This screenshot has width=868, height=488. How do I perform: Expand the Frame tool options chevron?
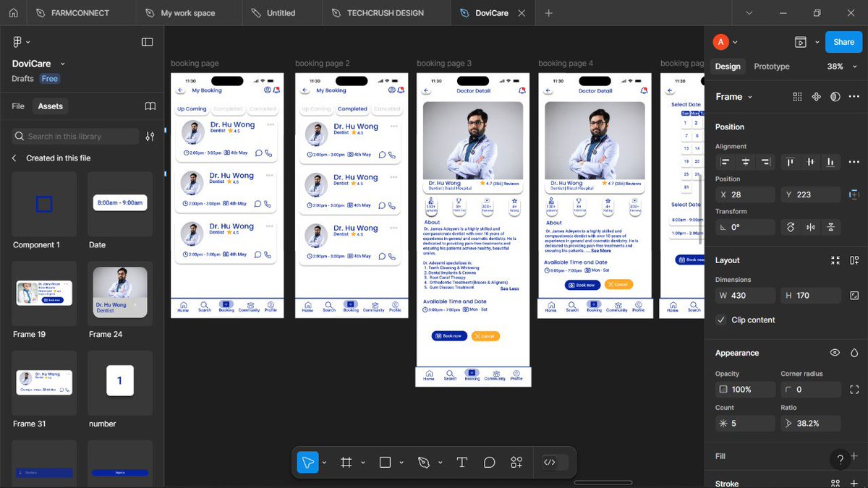click(362, 463)
